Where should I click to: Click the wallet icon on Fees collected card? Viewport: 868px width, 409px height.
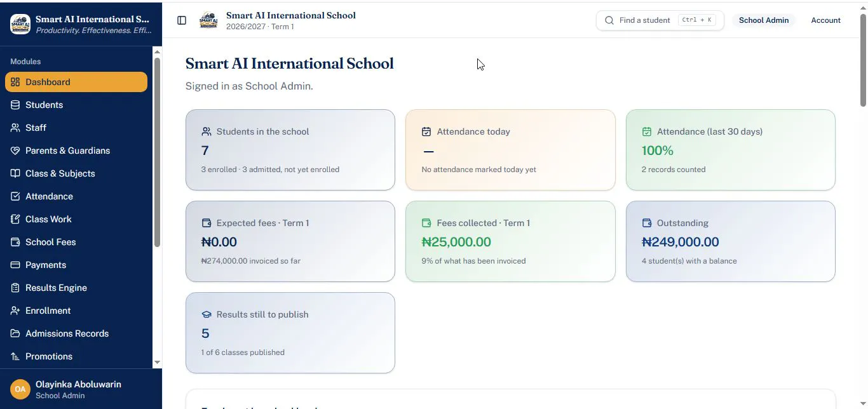[x=426, y=223]
